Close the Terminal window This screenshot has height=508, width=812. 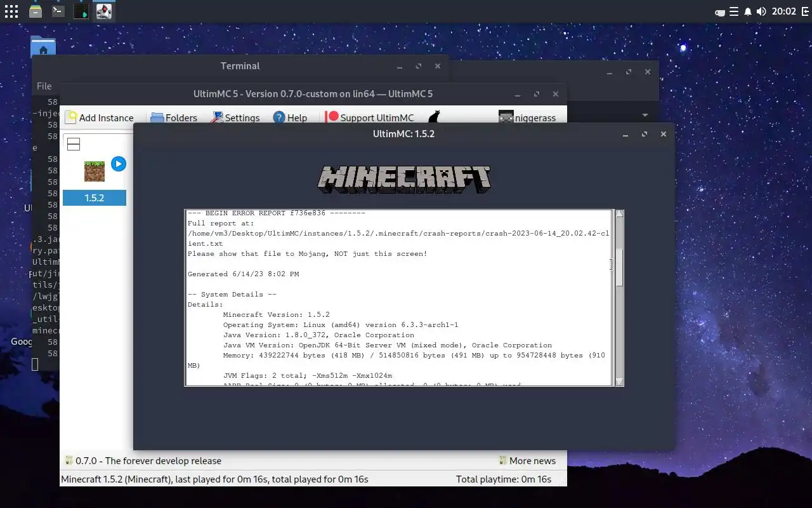click(x=437, y=66)
